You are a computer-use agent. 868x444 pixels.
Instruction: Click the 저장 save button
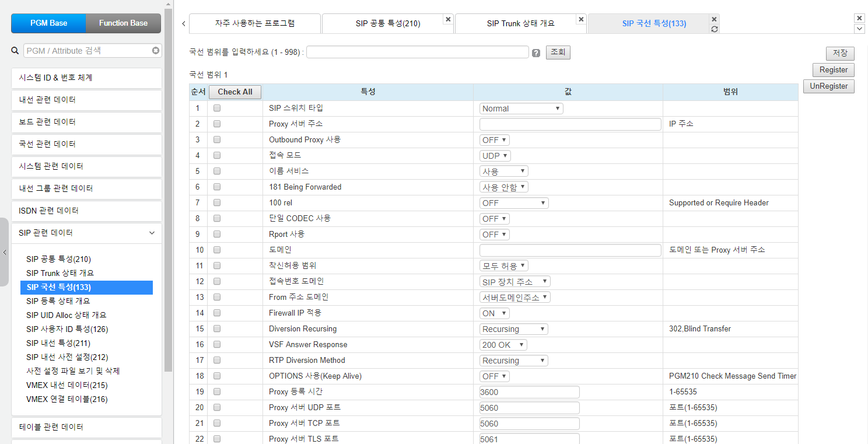click(840, 53)
